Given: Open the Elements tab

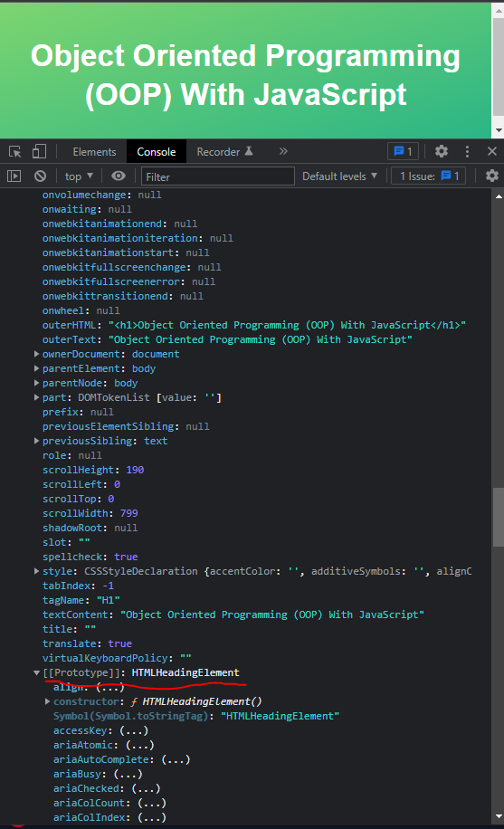Looking at the screenshot, I should coord(94,152).
